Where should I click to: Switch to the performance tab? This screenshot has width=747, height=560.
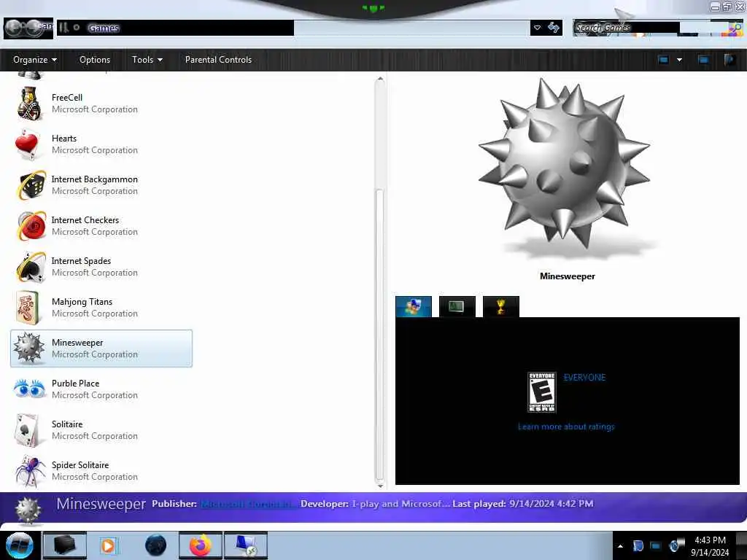tap(457, 307)
